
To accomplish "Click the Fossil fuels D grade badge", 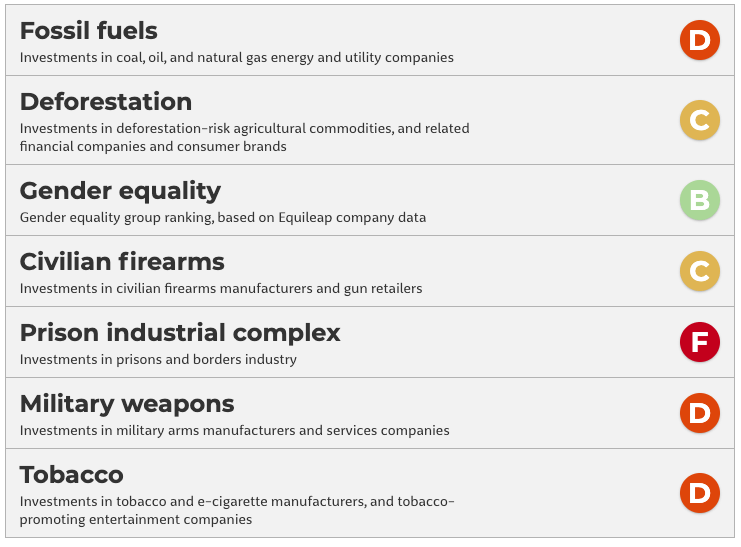I will pyautogui.click(x=699, y=40).
